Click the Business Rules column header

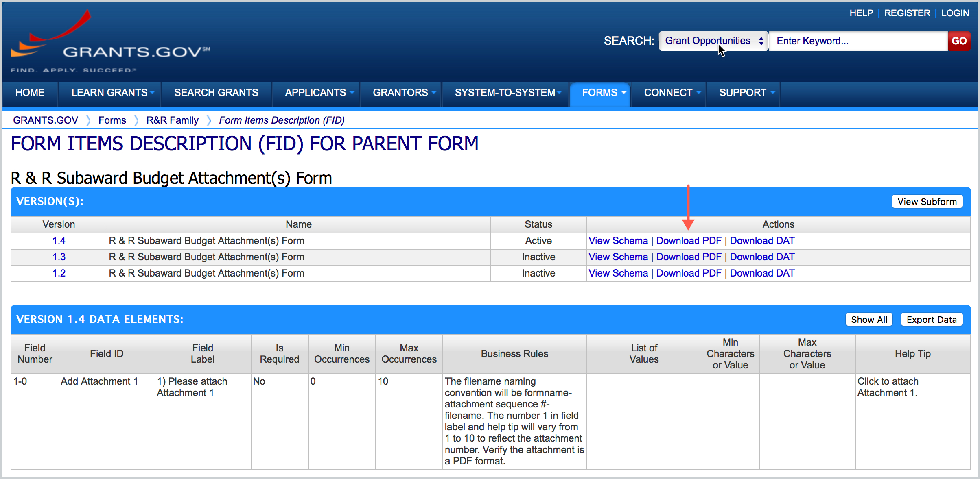point(514,354)
